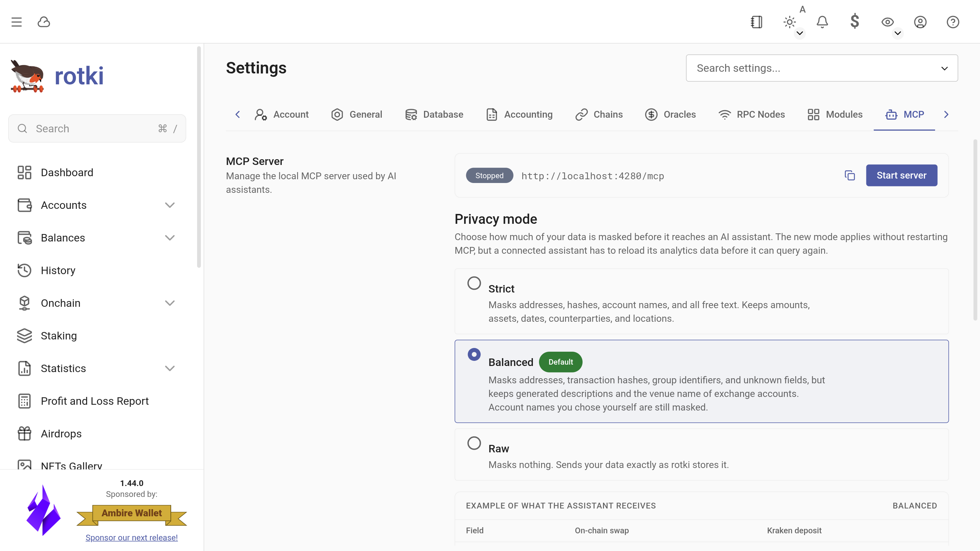The height and width of the screenshot is (551, 980).
Task: Switch to the Oracles settings tab
Action: point(670,115)
